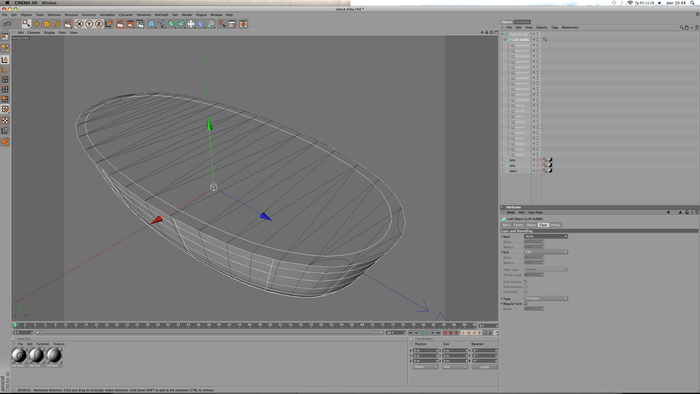Image resolution: width=700 pixels, height=394 pixels.
Task: Toggle the X axis lock icon
Action: [79, 24]
